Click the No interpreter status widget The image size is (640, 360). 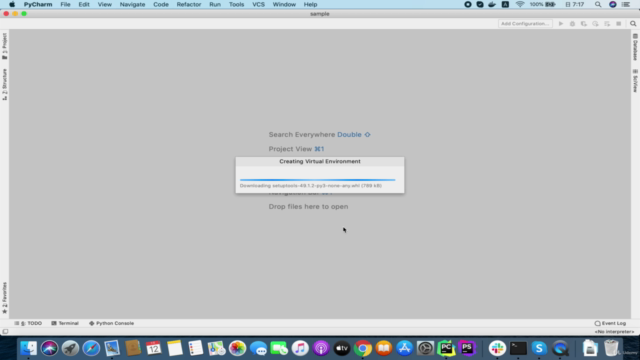click(614, 331)
